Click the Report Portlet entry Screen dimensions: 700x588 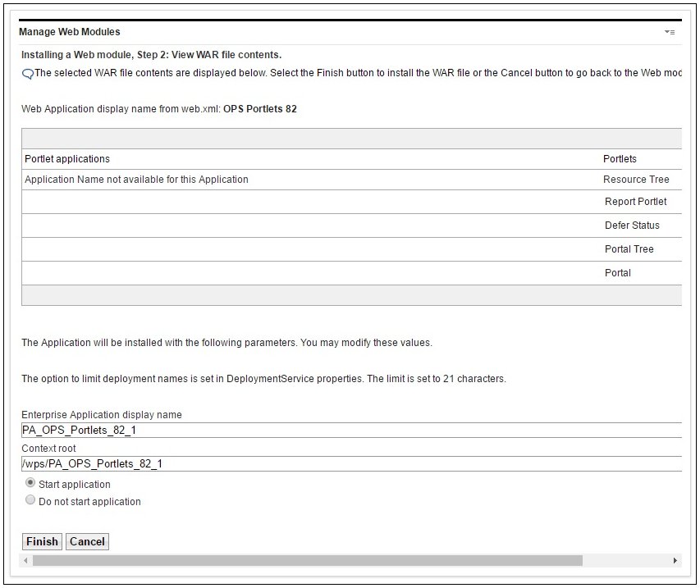click(x=635, y=202)
